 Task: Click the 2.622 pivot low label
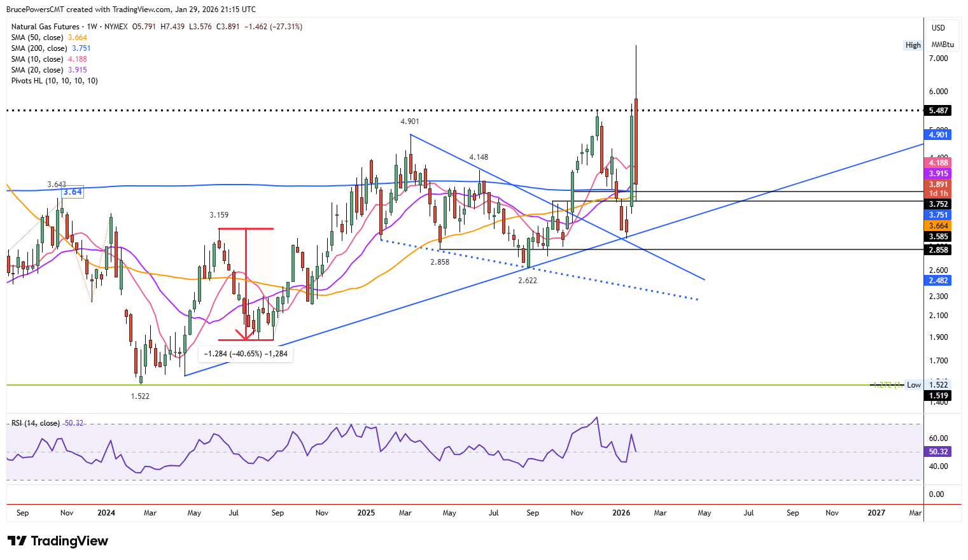[528, 281]
